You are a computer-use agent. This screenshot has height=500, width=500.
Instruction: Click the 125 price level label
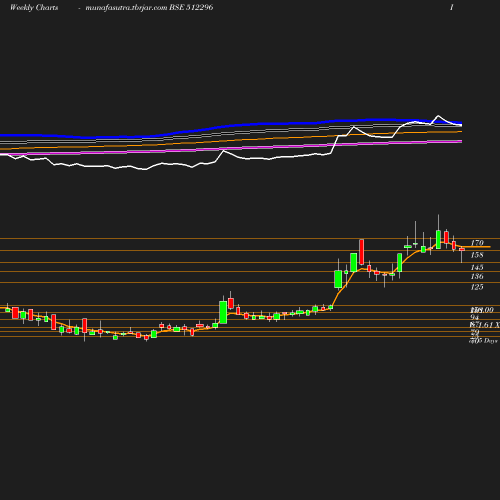click(x=477, y=287)
